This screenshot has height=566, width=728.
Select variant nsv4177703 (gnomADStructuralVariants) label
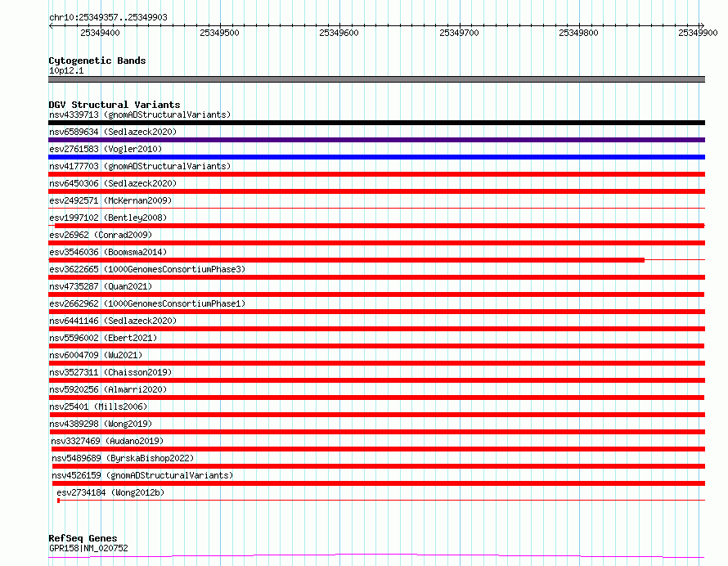(x=140, y=166)
